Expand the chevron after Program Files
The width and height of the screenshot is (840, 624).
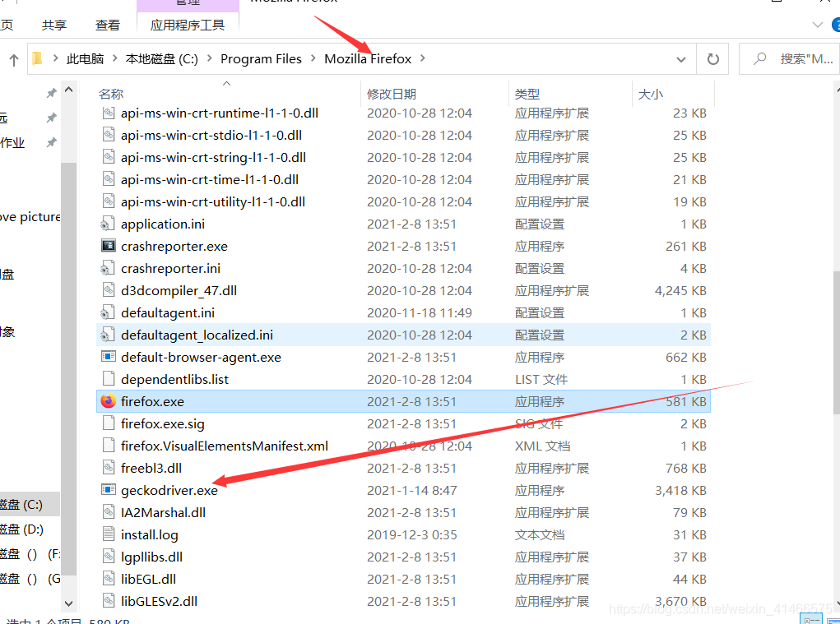tap(313, 58)
